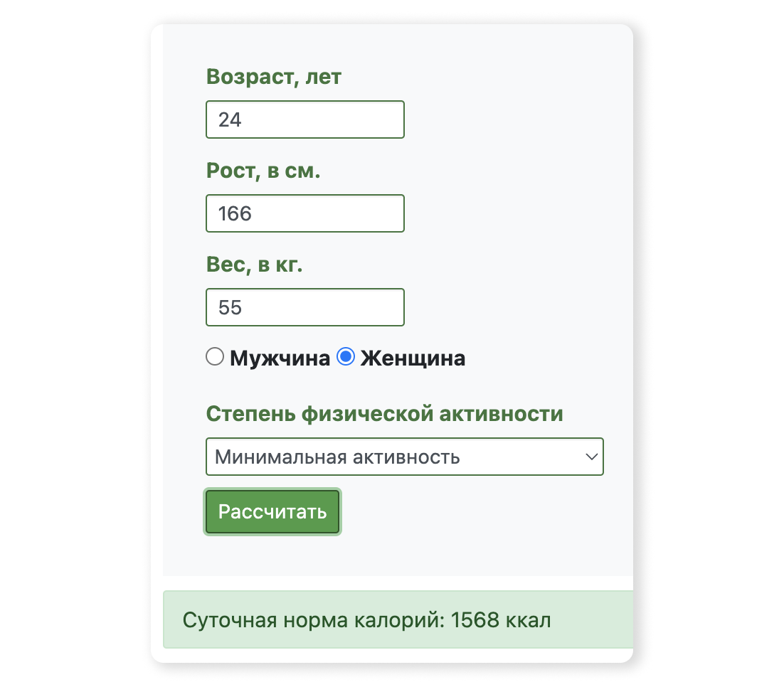784x687 pixels.
Task: Click the Степень физической активности heading
Action: click(x=384, y=413)
